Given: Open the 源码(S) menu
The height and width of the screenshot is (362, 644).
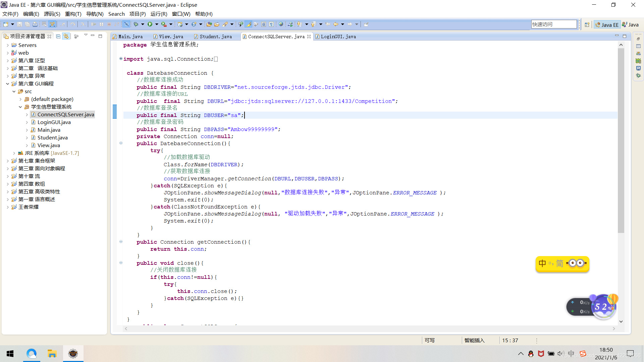Looking at the screenshot, I should (52, 14).
